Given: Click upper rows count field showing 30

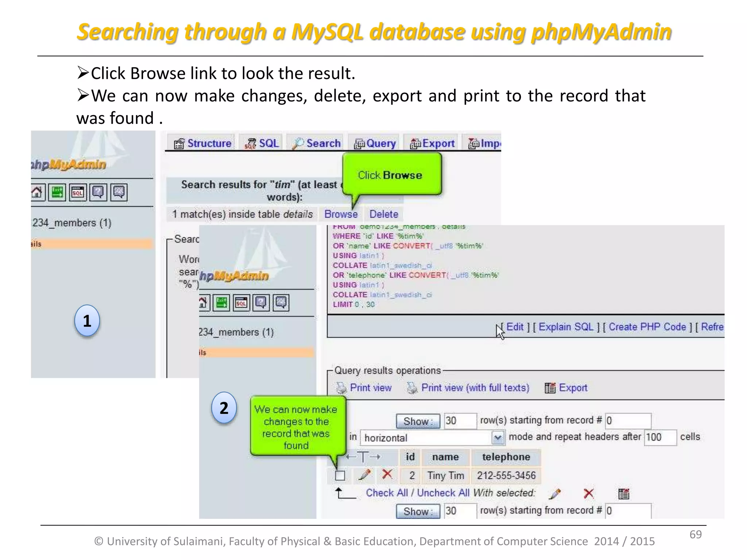Looking at the screenshot, I should click(x=460, y=421).
